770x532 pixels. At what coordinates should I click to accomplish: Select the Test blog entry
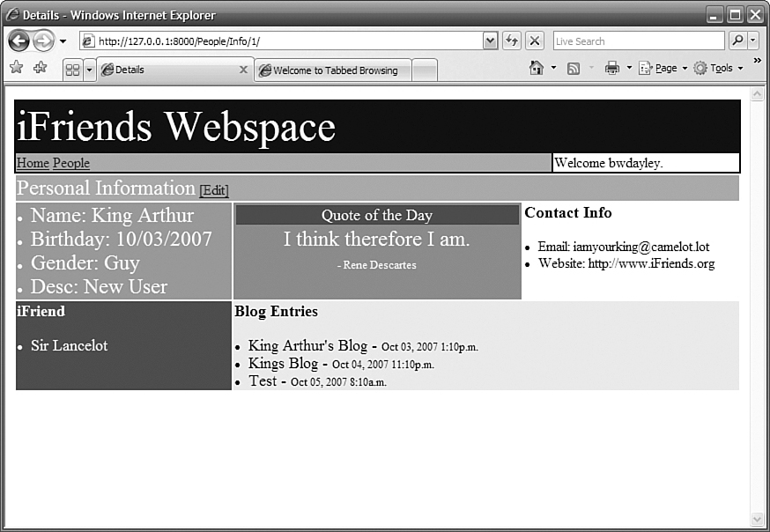[263, 381]
